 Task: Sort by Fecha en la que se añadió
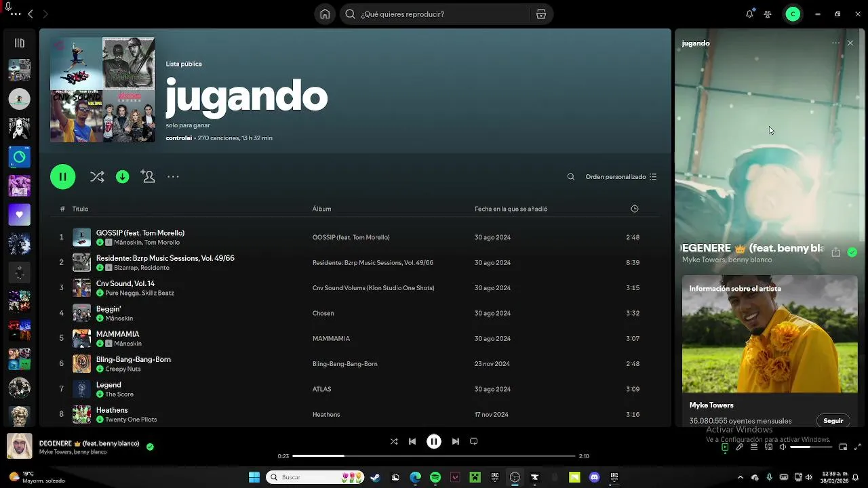pyautogui.click(x=511, y=209)
